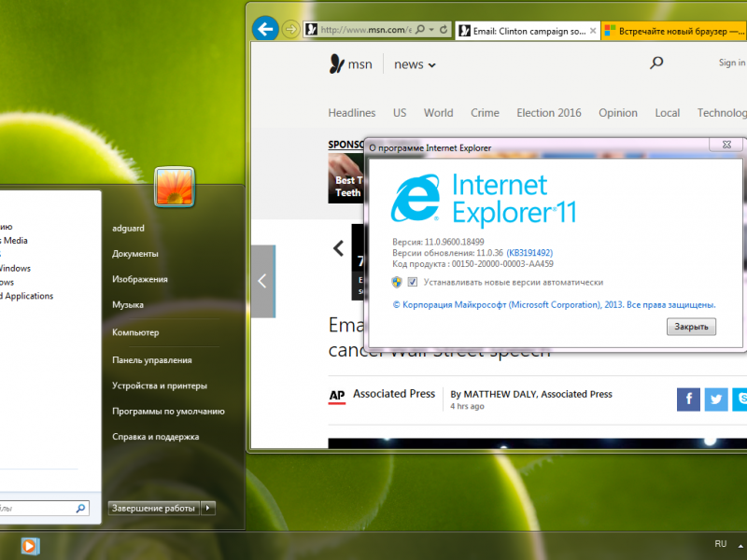Open Устройства и принтеры
The height and width of the screenshot is (560, 747).
click(160, 385)
